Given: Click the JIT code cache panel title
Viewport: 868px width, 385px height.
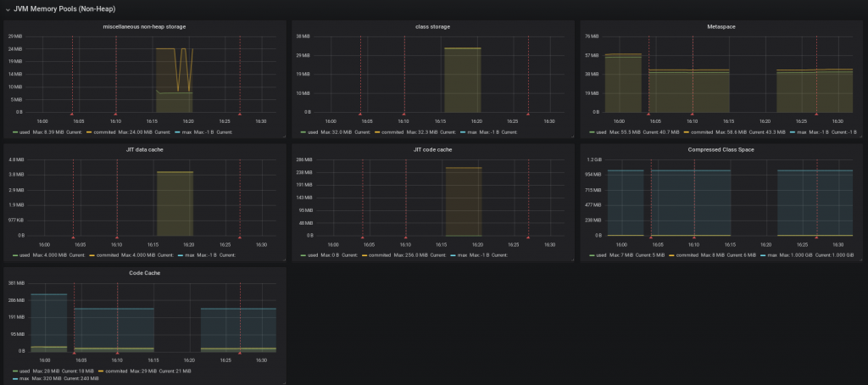Looking at the screenshot, I should tap(432, 150).
